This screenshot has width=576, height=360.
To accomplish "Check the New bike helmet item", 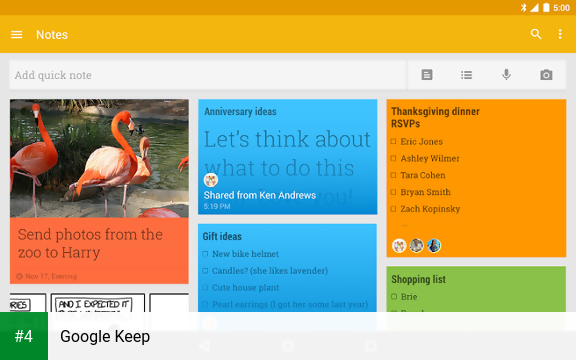I will point(205,254).
